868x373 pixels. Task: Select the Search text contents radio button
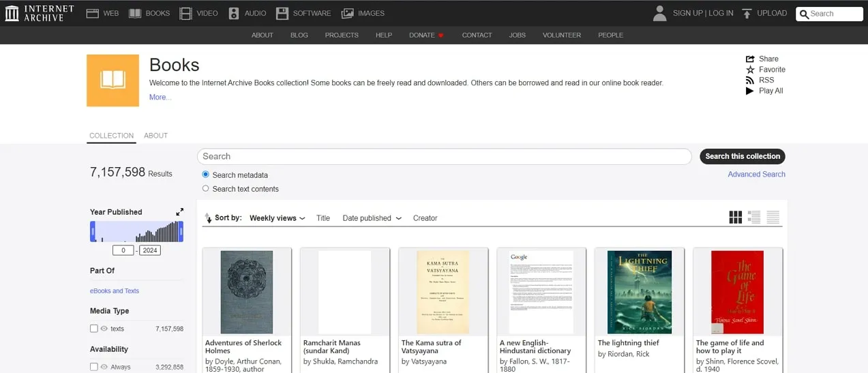tap(205, 188)
